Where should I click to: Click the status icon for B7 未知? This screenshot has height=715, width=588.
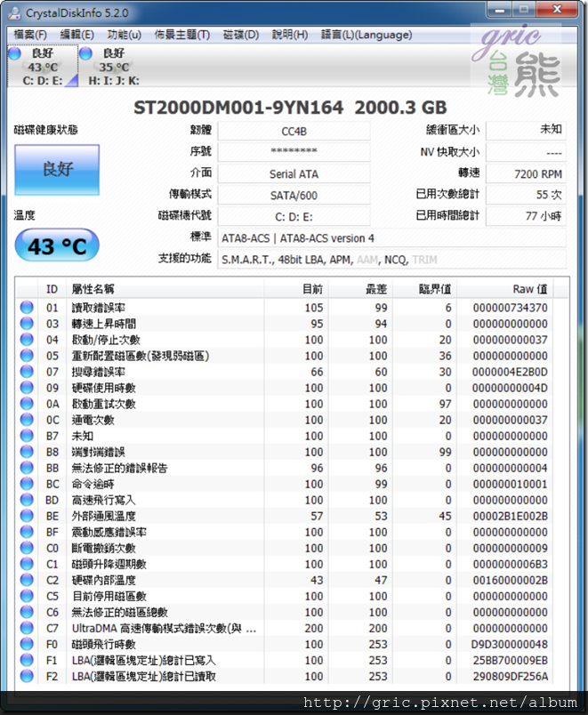[x=27, y=436]
